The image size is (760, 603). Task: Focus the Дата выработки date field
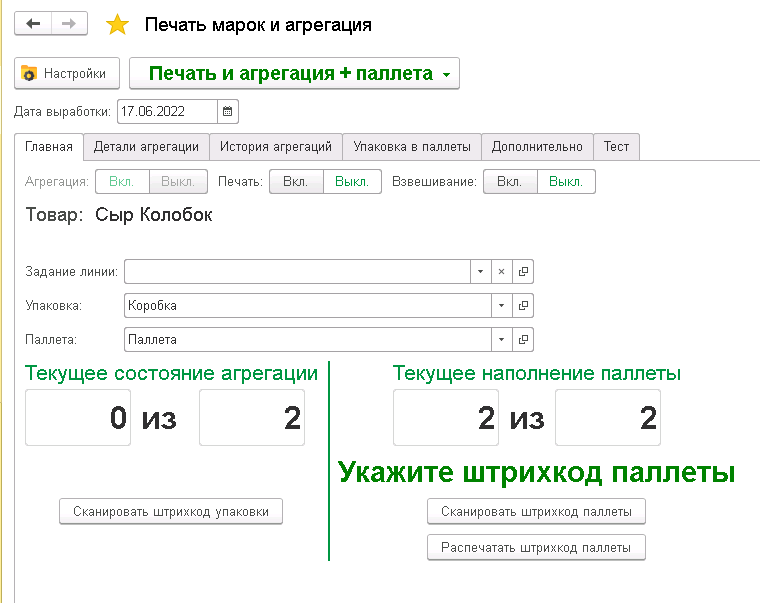[167, 111]
